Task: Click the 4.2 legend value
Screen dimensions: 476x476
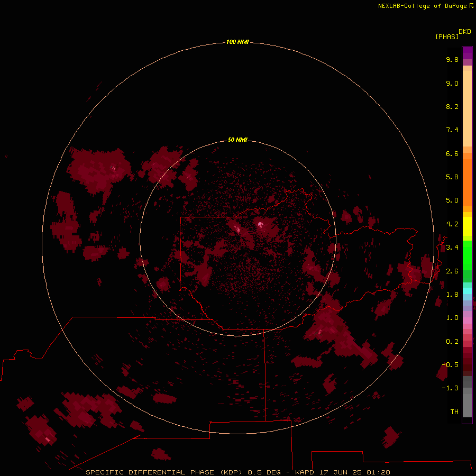Action: tap(452, 224)
